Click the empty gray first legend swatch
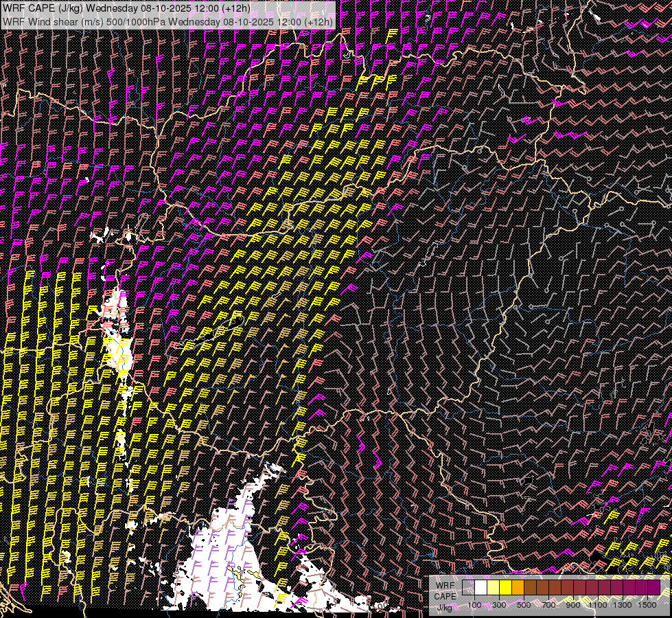The width and height of the screenshot is (672, 618). [469, 588]
